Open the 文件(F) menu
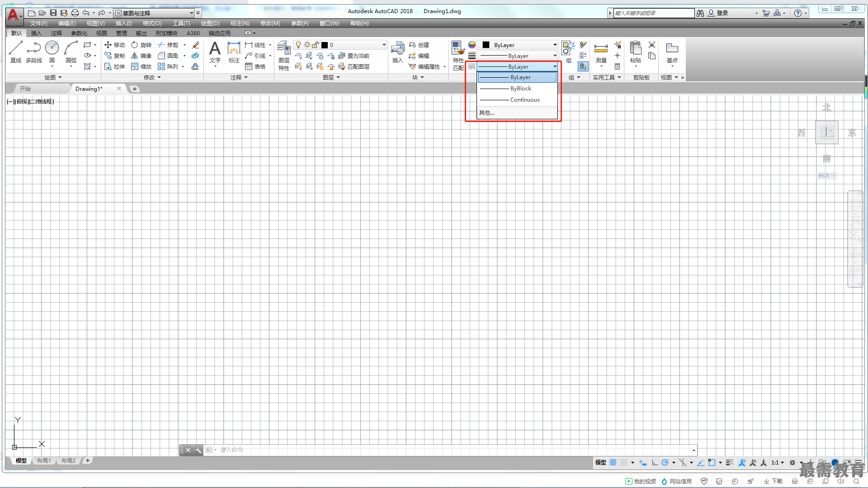The width and height of the screenshot is (868, 488). (39, 23)
